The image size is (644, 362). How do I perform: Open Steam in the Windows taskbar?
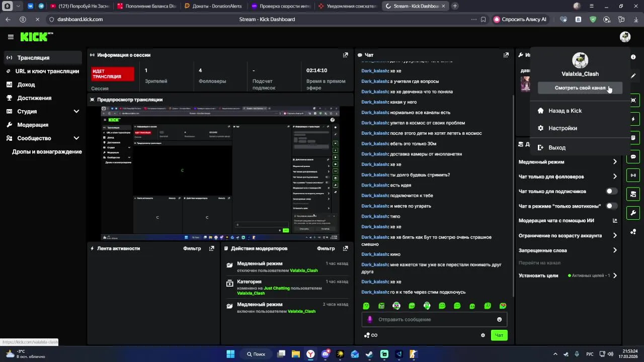(x=369, y=354)
